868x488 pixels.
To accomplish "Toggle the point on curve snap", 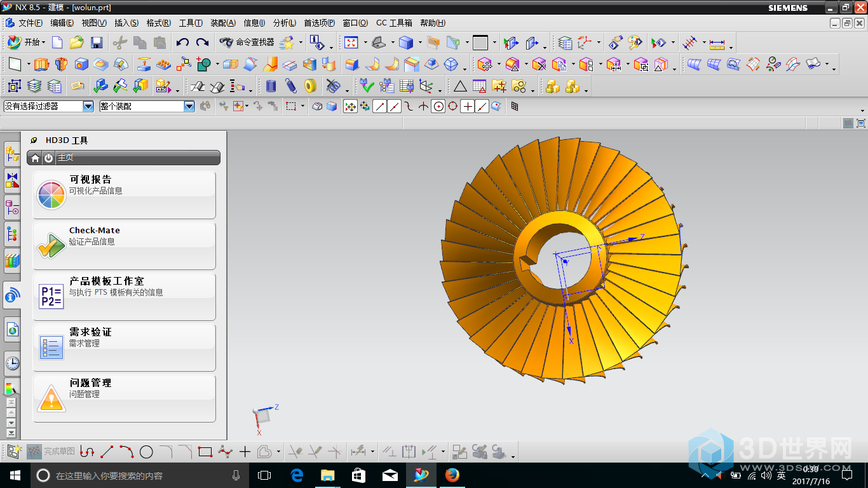I will point(482,107).
